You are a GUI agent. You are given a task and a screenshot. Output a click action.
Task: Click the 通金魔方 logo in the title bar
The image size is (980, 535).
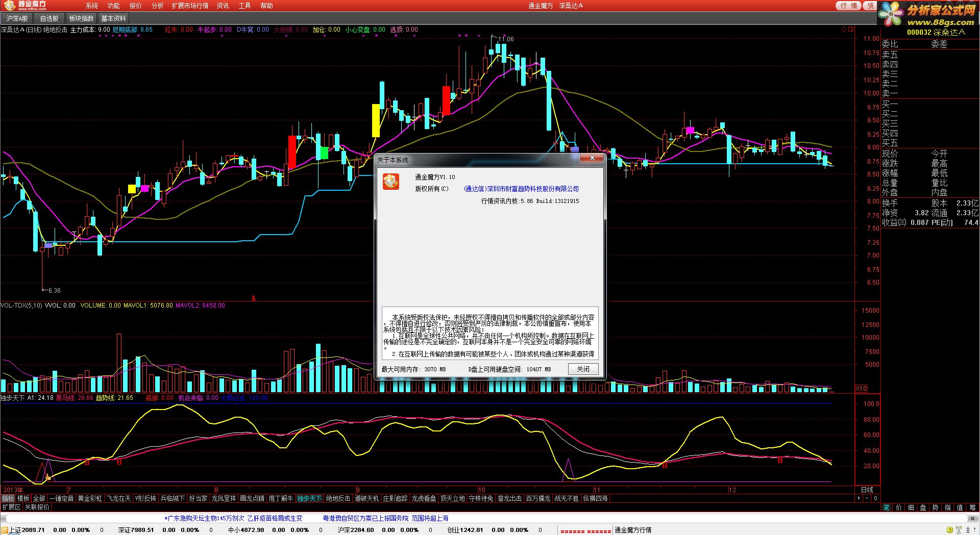pos(26,5)
